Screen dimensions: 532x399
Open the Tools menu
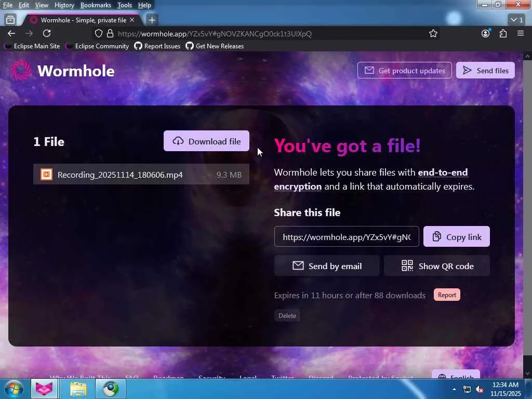tap(125, 5)
